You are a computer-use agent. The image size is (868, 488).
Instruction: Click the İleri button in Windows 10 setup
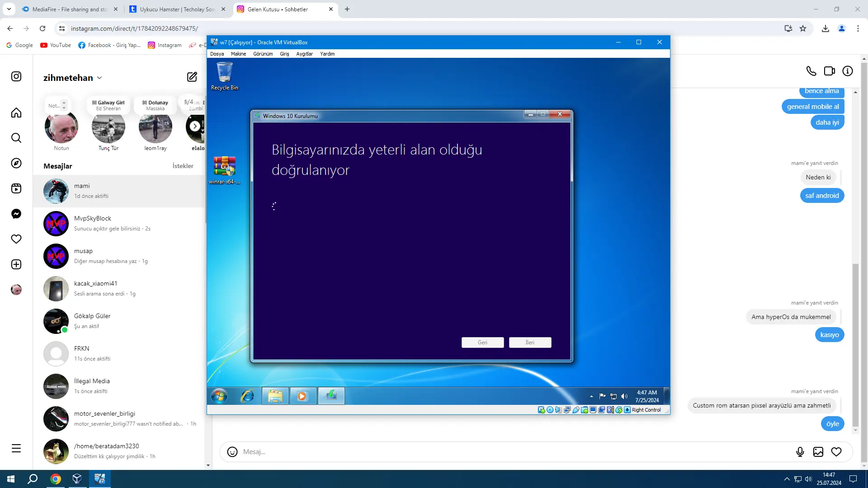click(530, 343)
